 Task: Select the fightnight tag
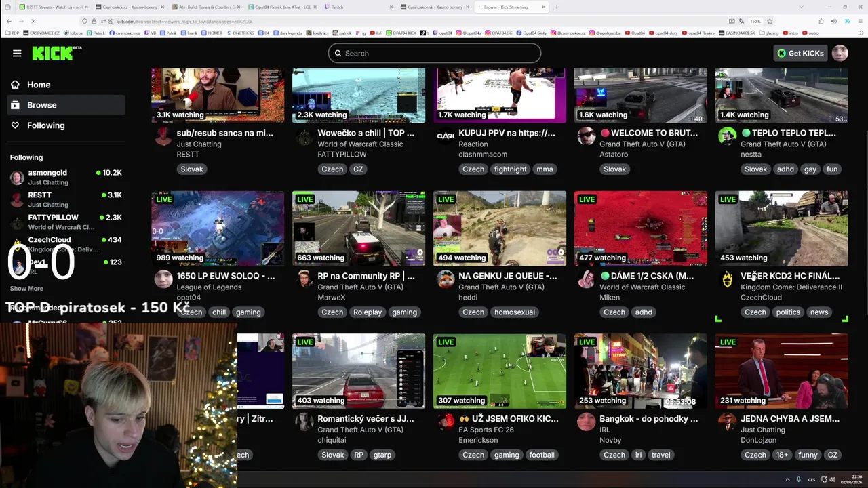(511, 169)
